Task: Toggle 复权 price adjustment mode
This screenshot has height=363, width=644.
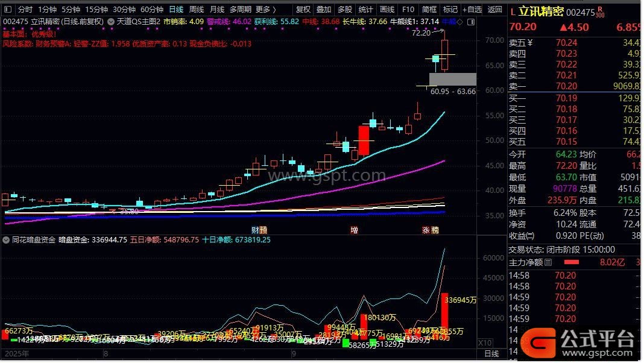Action: point(303,10)
